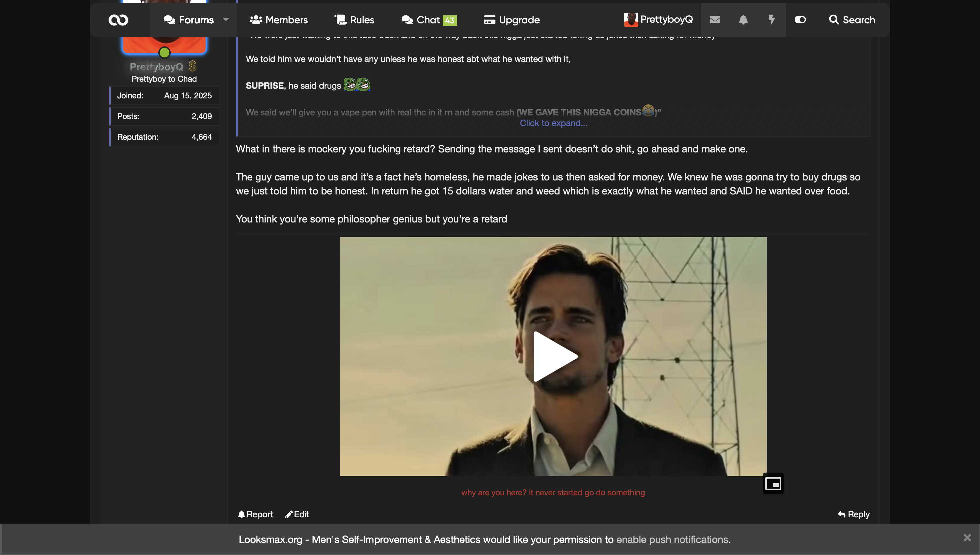
Task: Click the picture-in-picture video icon
Action: (773, 484)
